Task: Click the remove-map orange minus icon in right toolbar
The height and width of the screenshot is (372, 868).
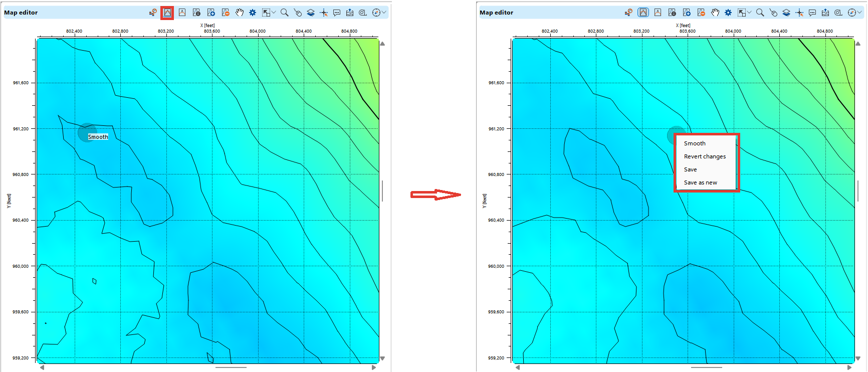Action: tap(701, 13)
